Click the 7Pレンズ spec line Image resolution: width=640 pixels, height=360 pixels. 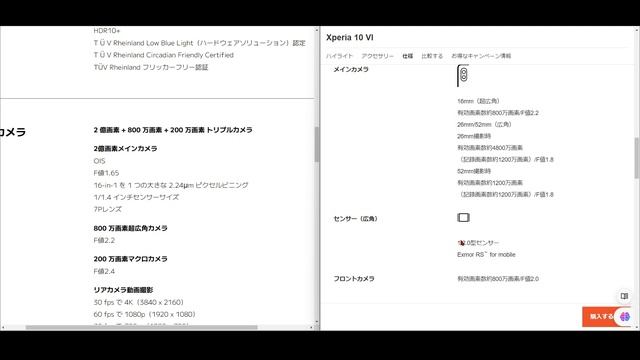107,209
